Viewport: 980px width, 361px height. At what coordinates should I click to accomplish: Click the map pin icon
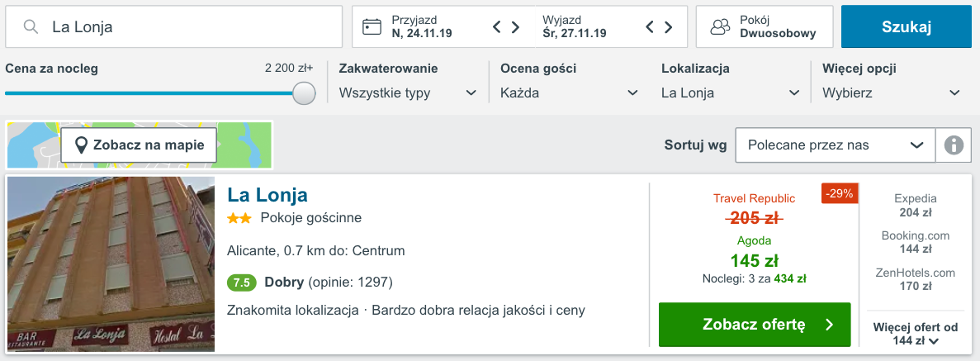81,145
